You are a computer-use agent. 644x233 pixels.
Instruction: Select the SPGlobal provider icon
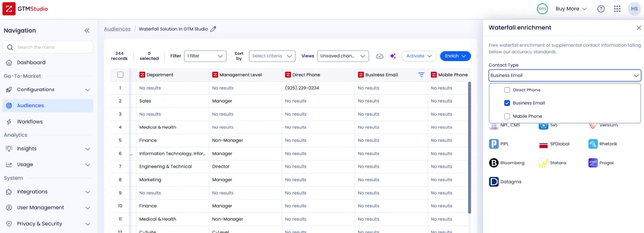(x=544, y=144)
